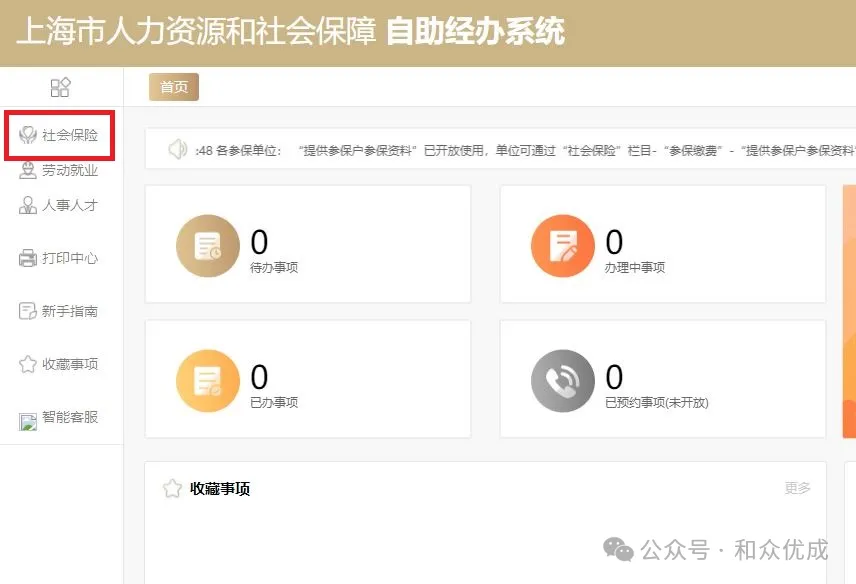Viewport: 856px width, 584px height.
Task: Click the 已办事项 completed items icon
Action: point(207,380)
